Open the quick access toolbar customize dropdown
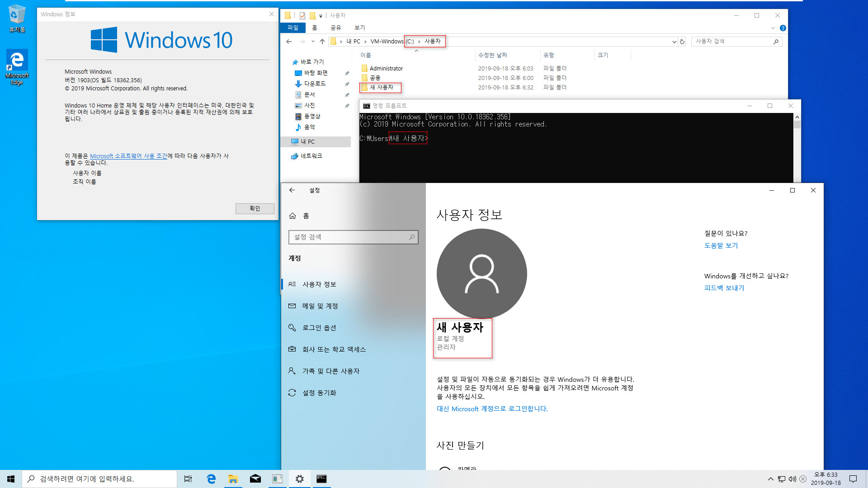This screenshot has height=488, width=868. (x=321, y=16)
